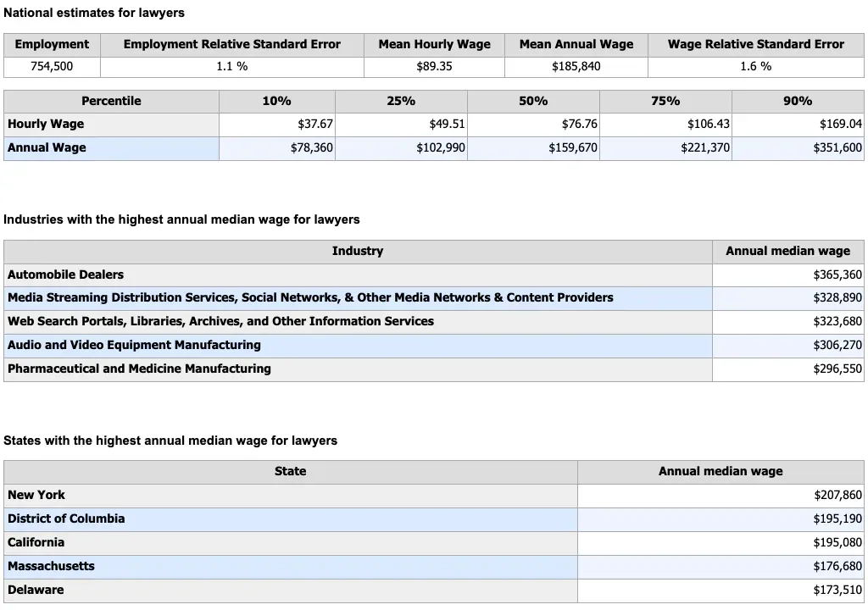Image resolution: width=868 pixels, height=610 pixels.
Task: Select the District of Columbia row
Action: click(434, 520)
